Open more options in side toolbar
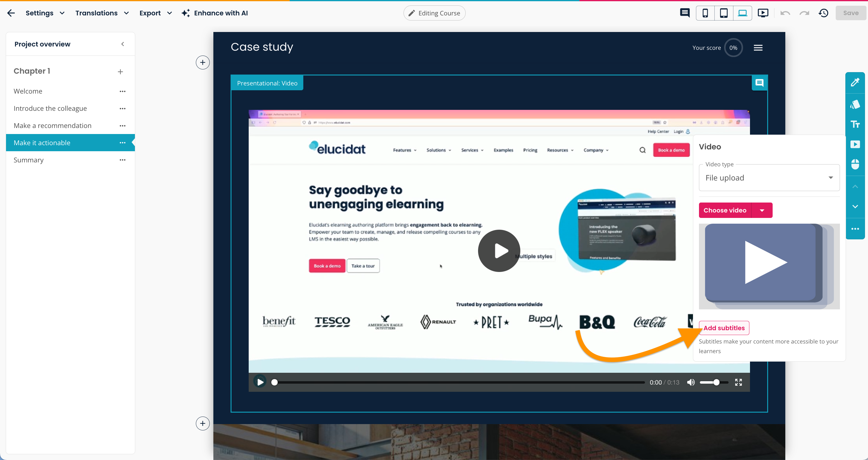This screenshot has height=460, width=868. point(855,229)
